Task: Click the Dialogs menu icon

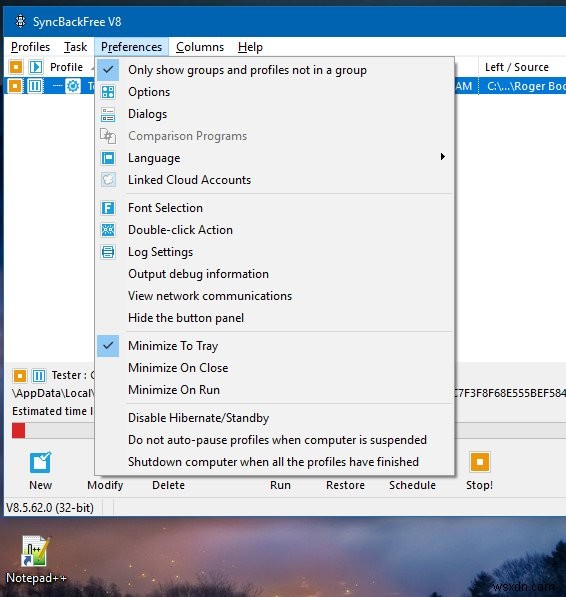Action: pos(108,114)
